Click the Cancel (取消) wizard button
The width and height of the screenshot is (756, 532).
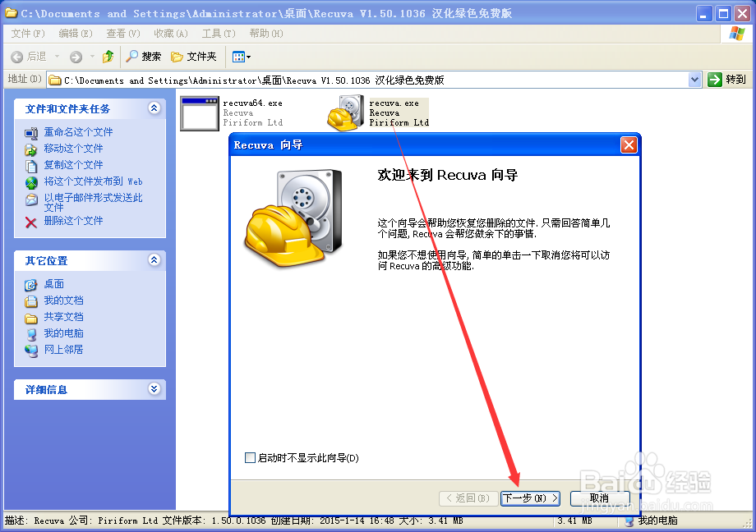(599, 498)
